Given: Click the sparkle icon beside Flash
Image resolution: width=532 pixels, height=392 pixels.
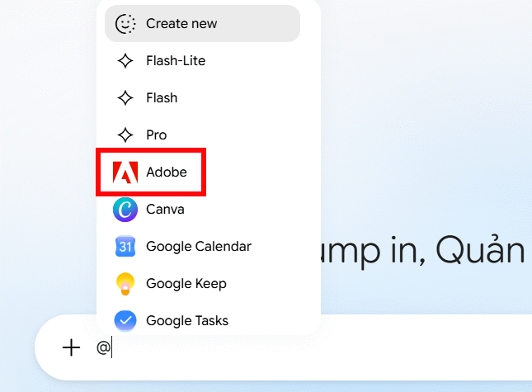Looking at the screenshot, I should click(x=125, y=97).
